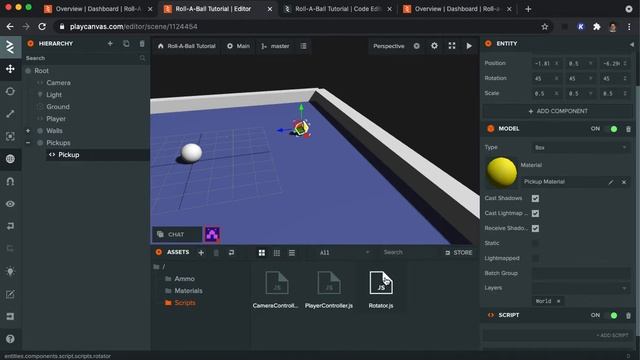Click Roll-A-Ball Tutorial project link
The height and width of the screenshot is (360, 640).
click(x=187, y=46)
